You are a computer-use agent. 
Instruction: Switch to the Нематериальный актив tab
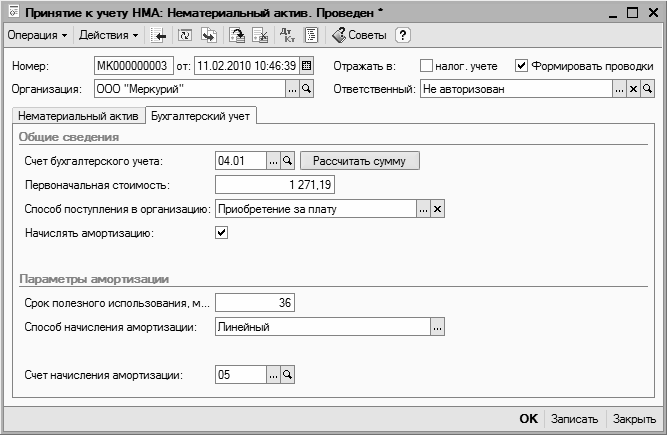[75, 116]
